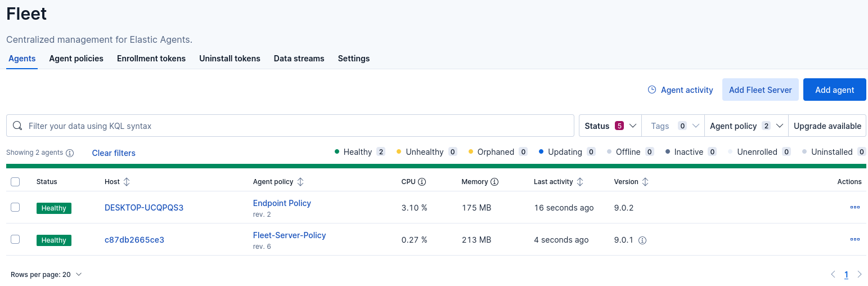
Task: Open host DESKTOP-UCQPQS3 link
Action: coord(144,208)
